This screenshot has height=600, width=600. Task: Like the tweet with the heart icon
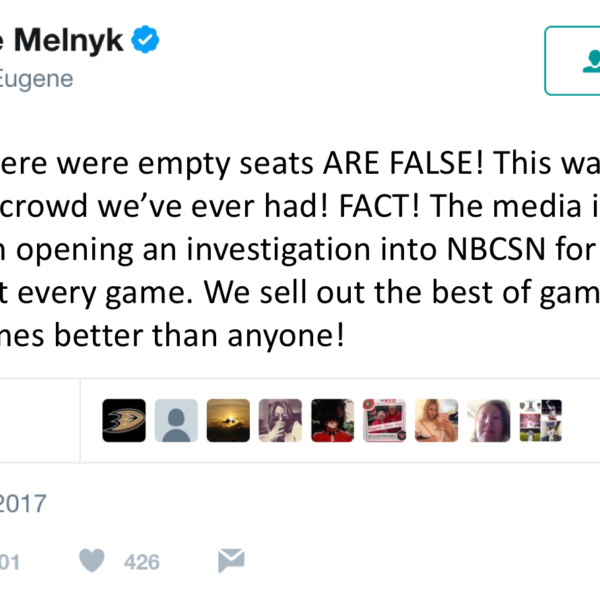coord(93,561)
